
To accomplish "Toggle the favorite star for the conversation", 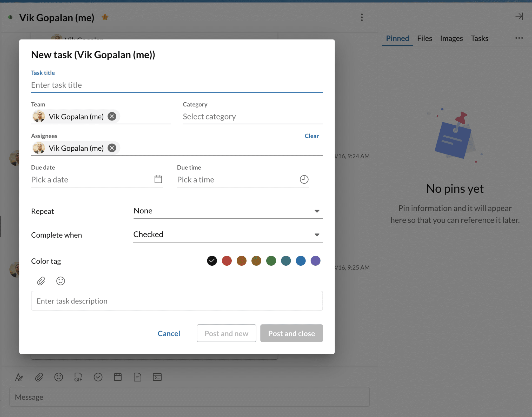I will [x=105, y=17].
